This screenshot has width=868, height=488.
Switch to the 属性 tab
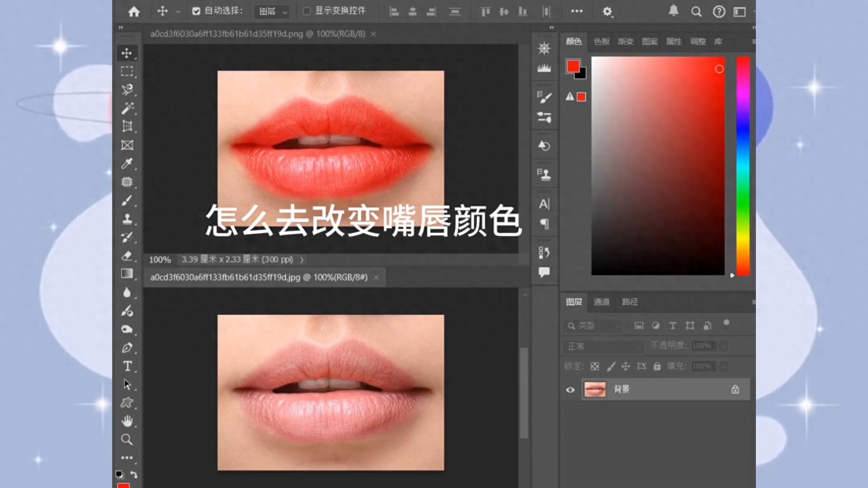[x=674, y=42]
